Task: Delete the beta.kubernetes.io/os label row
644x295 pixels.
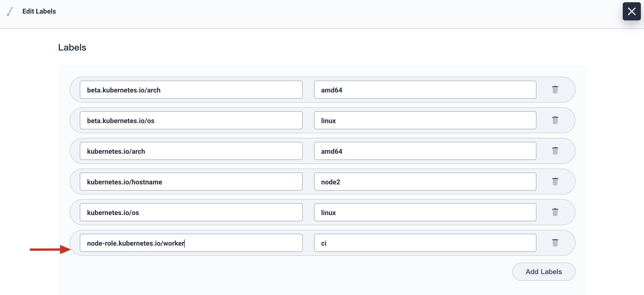Action: coord(555,120)
